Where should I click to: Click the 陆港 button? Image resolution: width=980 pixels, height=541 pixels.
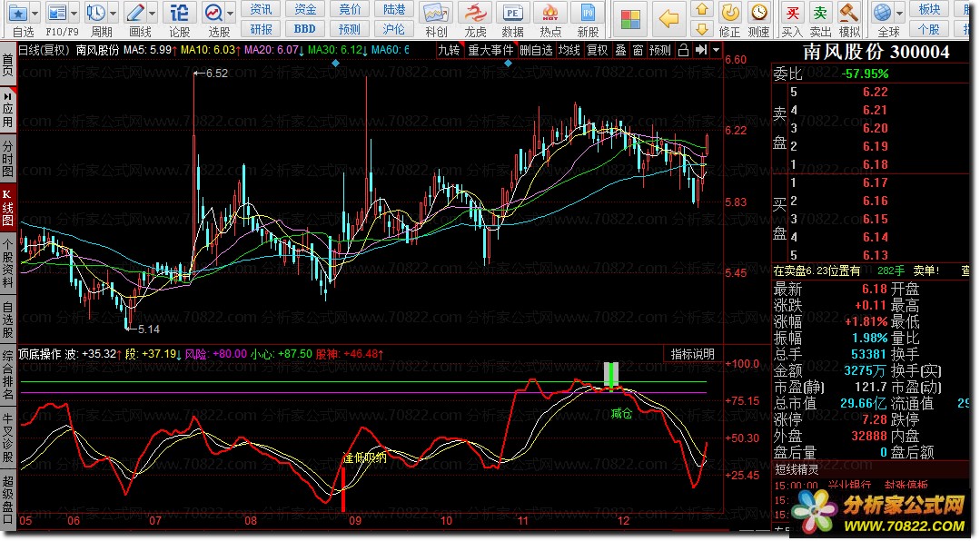(394, 9)
